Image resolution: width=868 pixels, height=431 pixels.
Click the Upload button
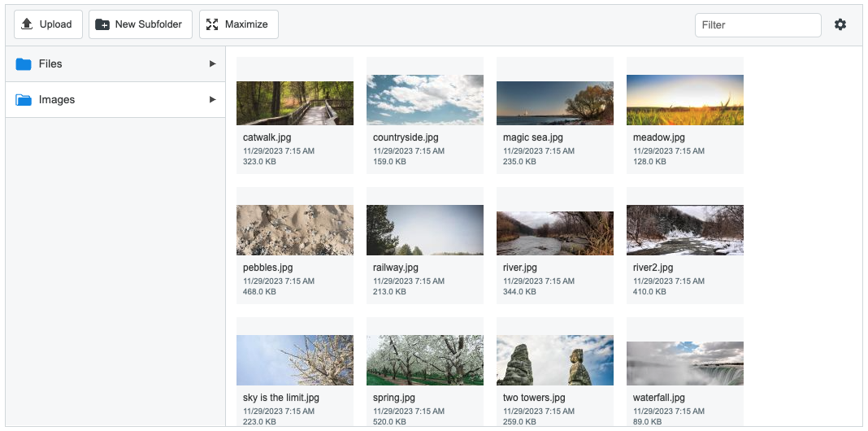[x=48, y=24]
